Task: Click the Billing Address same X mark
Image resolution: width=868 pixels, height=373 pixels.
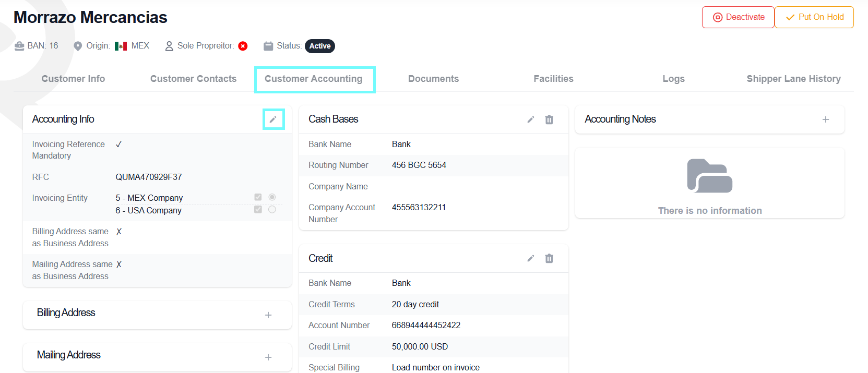Action: (x=119, y=231)
